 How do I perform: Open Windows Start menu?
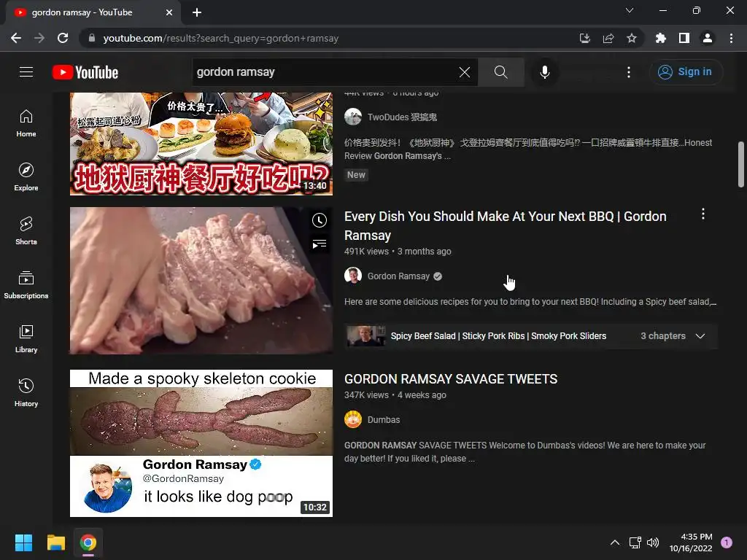pyautogui.click(x=23, y=542)
